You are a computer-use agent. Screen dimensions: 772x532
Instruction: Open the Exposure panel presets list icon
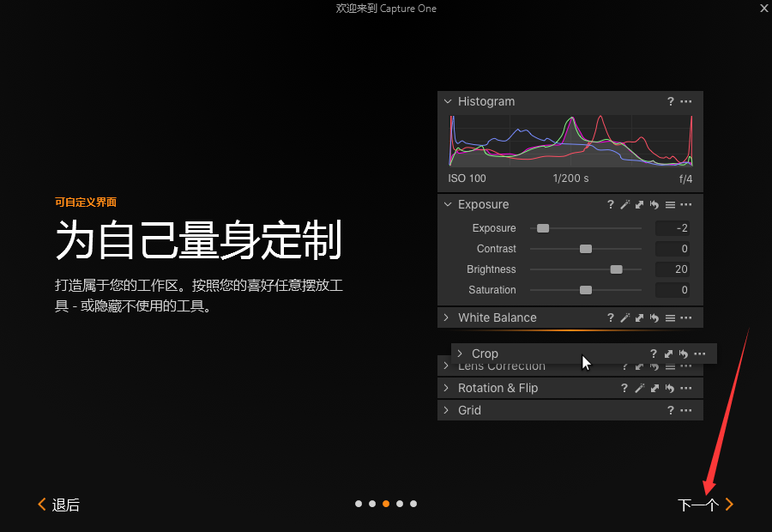pos(670,204)
